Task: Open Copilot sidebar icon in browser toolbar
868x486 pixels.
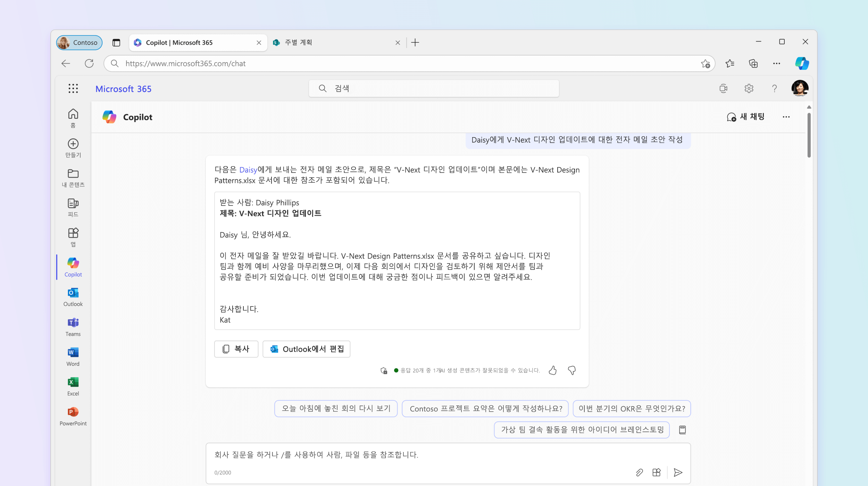Action: coord(802,63)
